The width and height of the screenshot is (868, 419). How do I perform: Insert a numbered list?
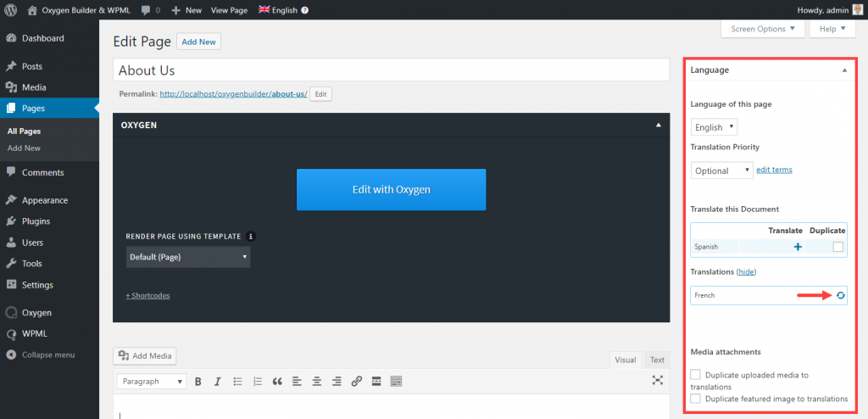click(x=258, y=382)
